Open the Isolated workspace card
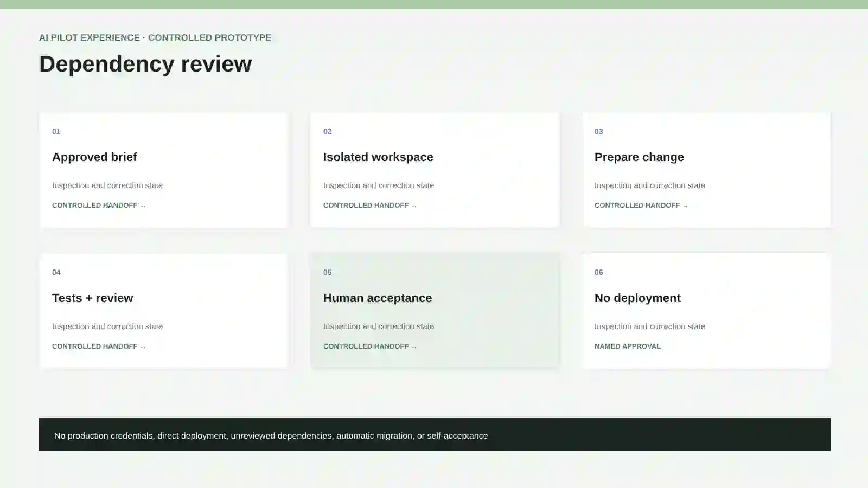Viewport: 868px width, 488px height. (435, 170)
